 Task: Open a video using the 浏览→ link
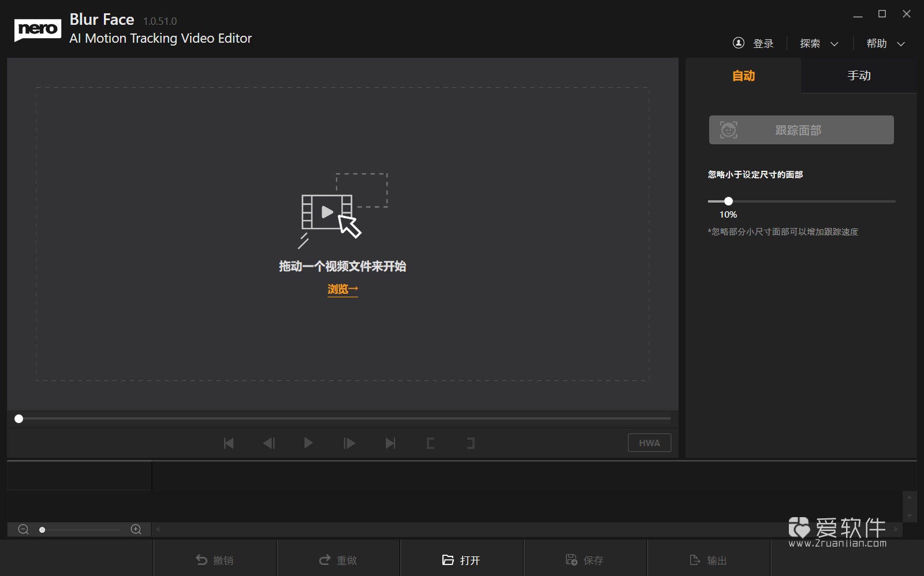click(x=342, y=289)
